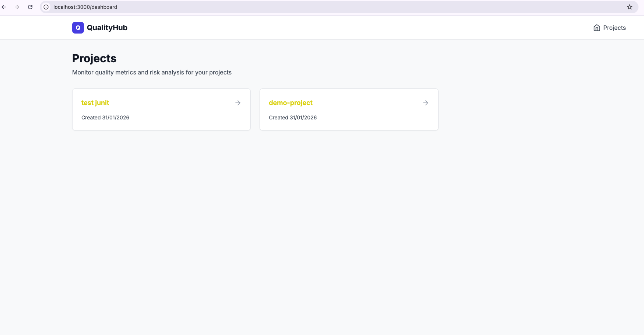The height and width of the screenshot is (335, 644).
Task: Open the demo-project project link
Action: [x=291, y=102]
